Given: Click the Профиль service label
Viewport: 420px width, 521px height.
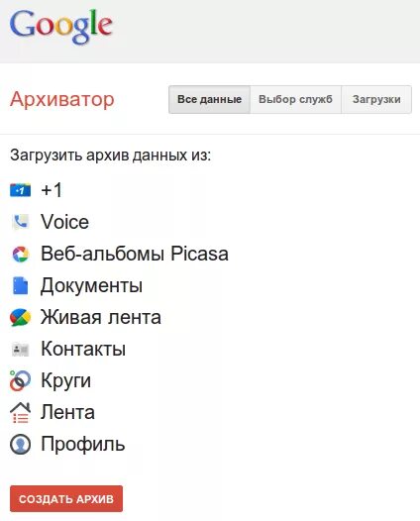Looking at the screenshot, I should coord(83,445).
